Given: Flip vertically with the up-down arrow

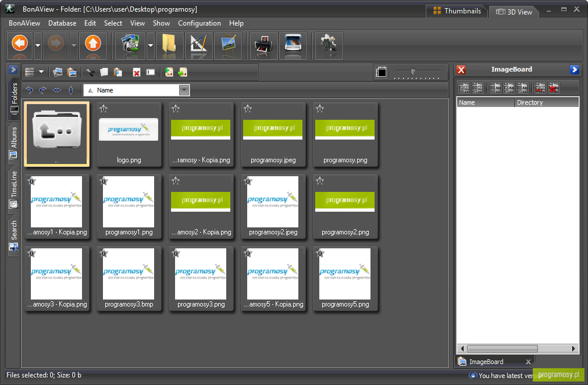Looking at the screenshot, I should point(71,90).
